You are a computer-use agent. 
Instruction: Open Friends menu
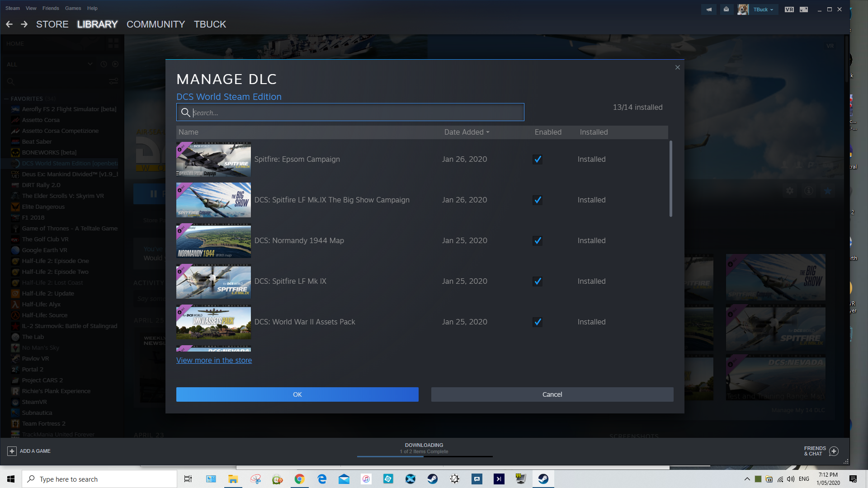coord(51,8)
